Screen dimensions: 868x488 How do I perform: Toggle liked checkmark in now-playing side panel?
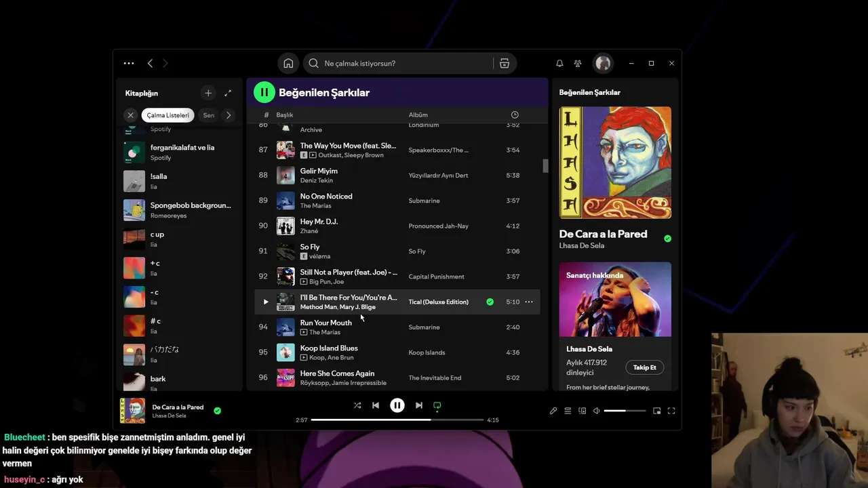667,239
